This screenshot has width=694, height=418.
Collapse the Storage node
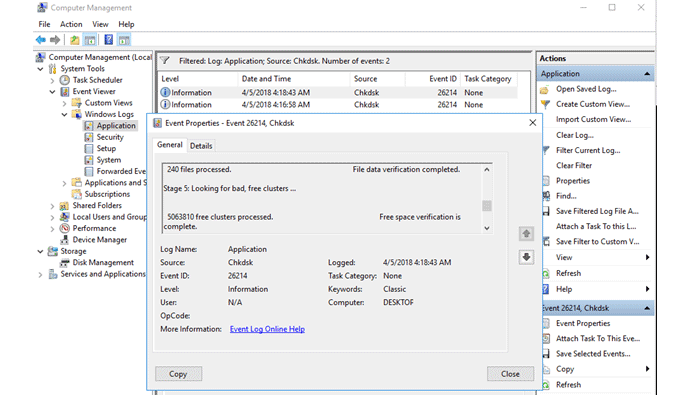coord(40,252)
